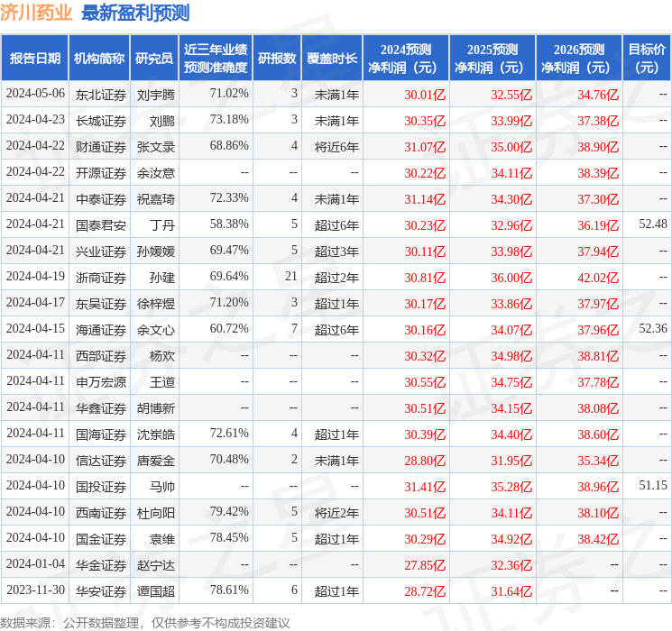Select institution 华金证券
This screenshot has height=631, width=672.
(101, 565)
